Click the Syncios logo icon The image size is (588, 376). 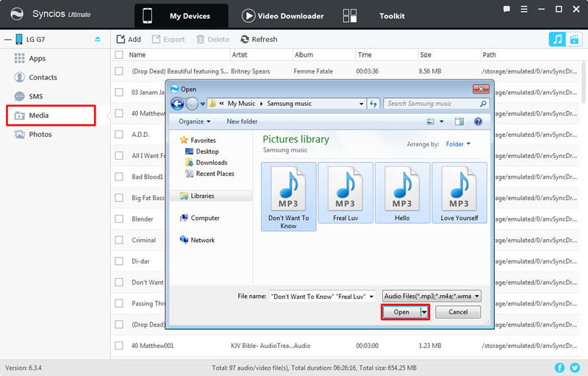(x=17, y=14)
